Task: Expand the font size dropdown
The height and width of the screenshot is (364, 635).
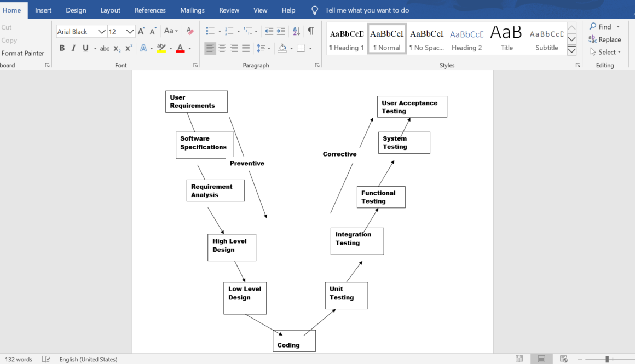Action: (x=130, y=32)
